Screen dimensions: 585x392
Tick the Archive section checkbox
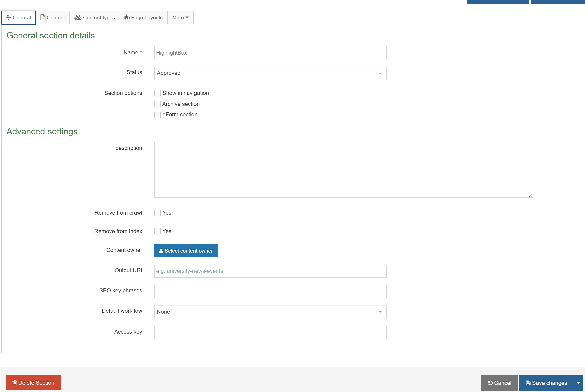(x=157, y=104)
